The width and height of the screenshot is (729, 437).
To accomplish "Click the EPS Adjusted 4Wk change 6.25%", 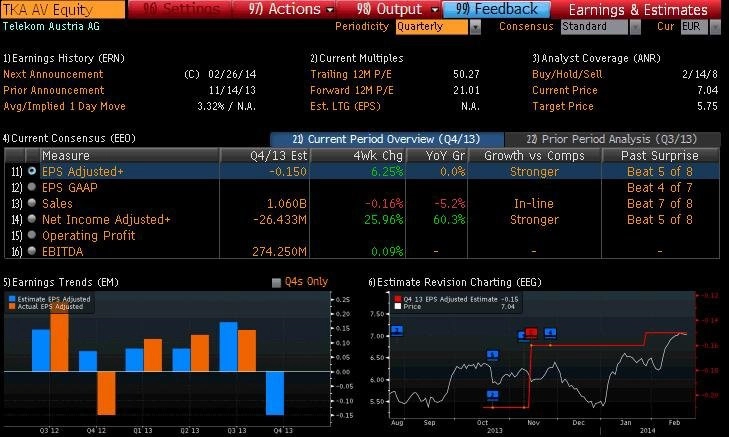I will [387, 172].
